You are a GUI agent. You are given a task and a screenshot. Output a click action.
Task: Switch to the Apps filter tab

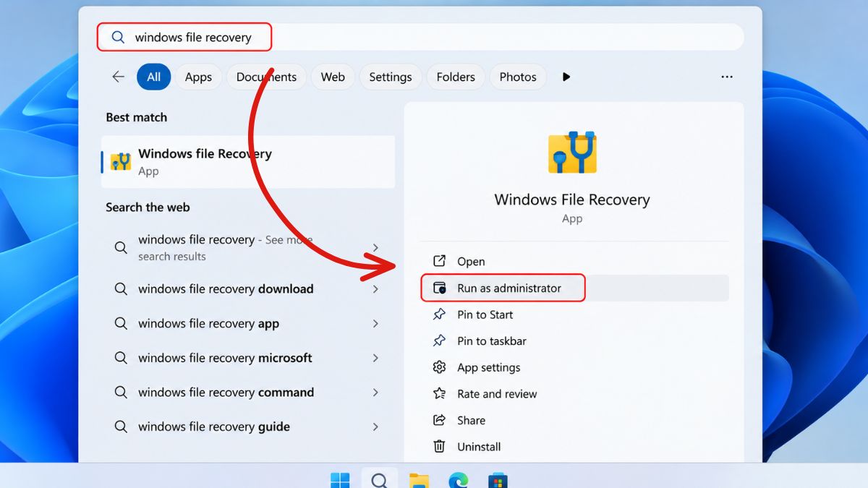click(198, 77)
